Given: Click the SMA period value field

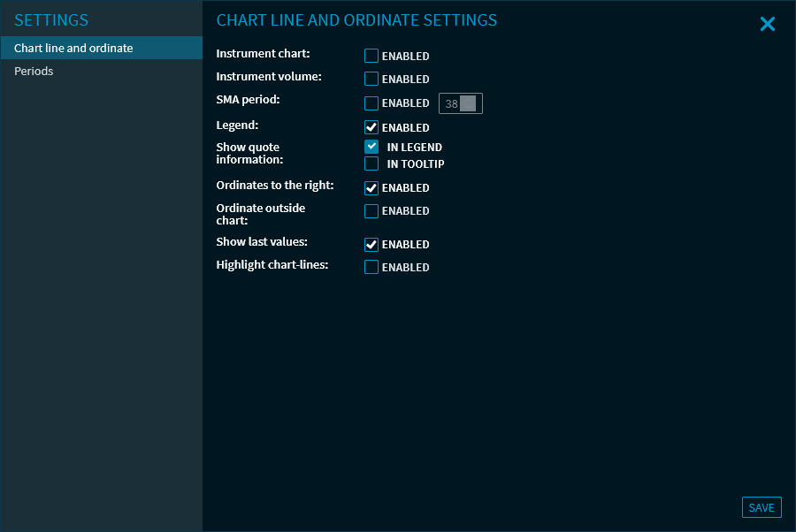Looking at the screenshot, I should [451, 103].
